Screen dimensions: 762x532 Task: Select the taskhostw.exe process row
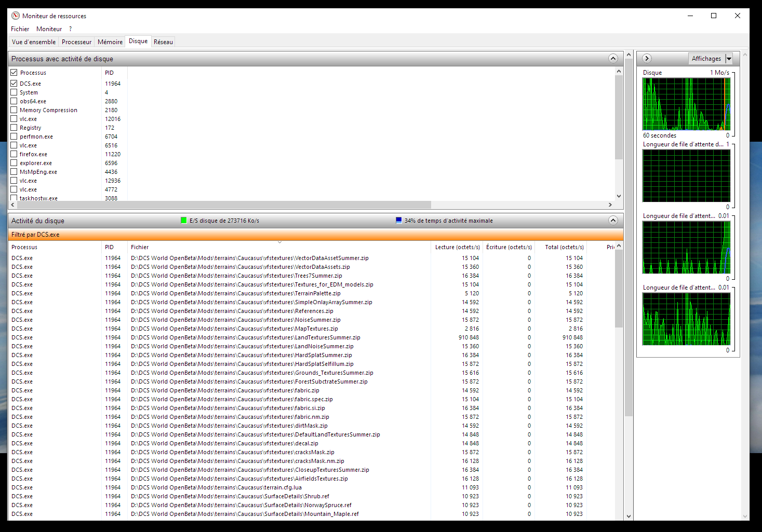click(312, 198)
